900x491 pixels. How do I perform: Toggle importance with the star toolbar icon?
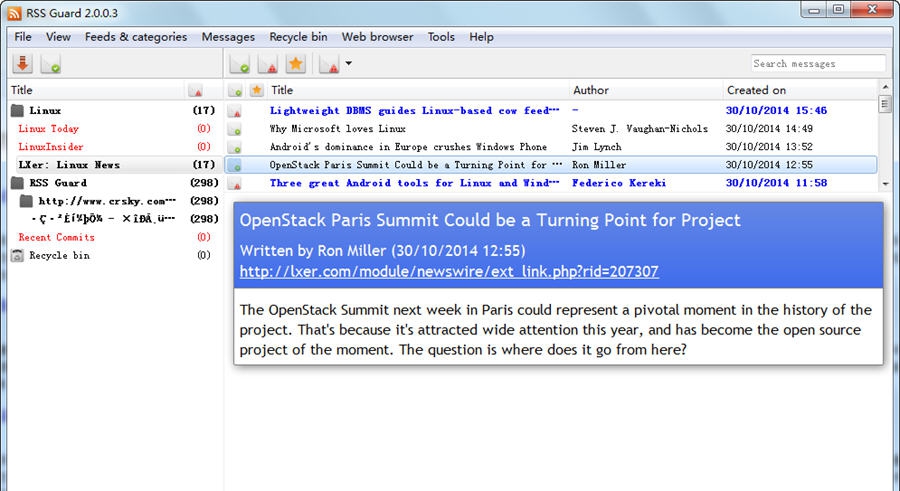[296, 63]
